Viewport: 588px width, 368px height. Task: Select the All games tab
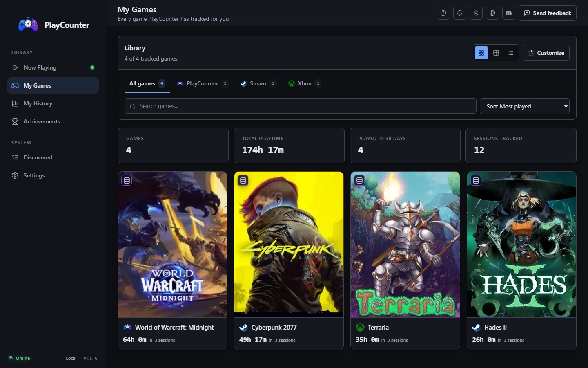pyautogui.click(x=147, y=83)
